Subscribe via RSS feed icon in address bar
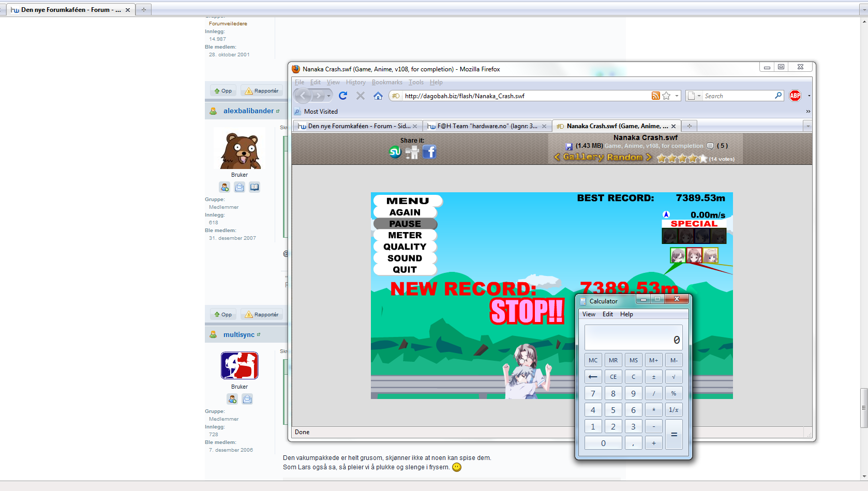The width and height of the screenshot is (868, 491). click(x=655, y=96)
